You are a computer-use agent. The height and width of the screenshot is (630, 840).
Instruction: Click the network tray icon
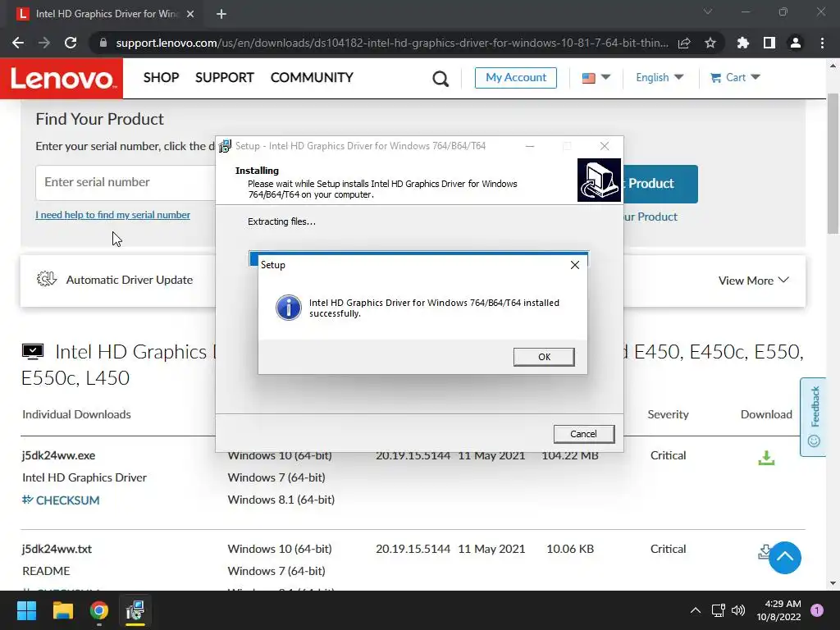click(x=718, y=610)
